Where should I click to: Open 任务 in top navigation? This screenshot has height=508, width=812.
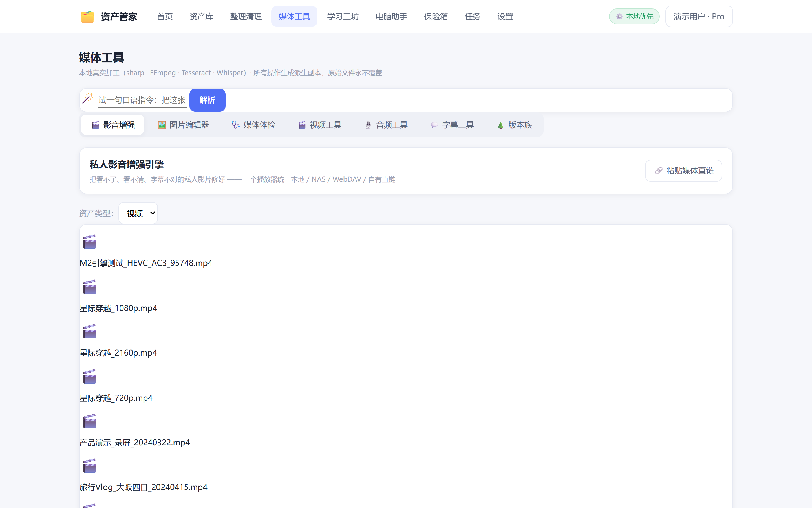pos(473,16)
